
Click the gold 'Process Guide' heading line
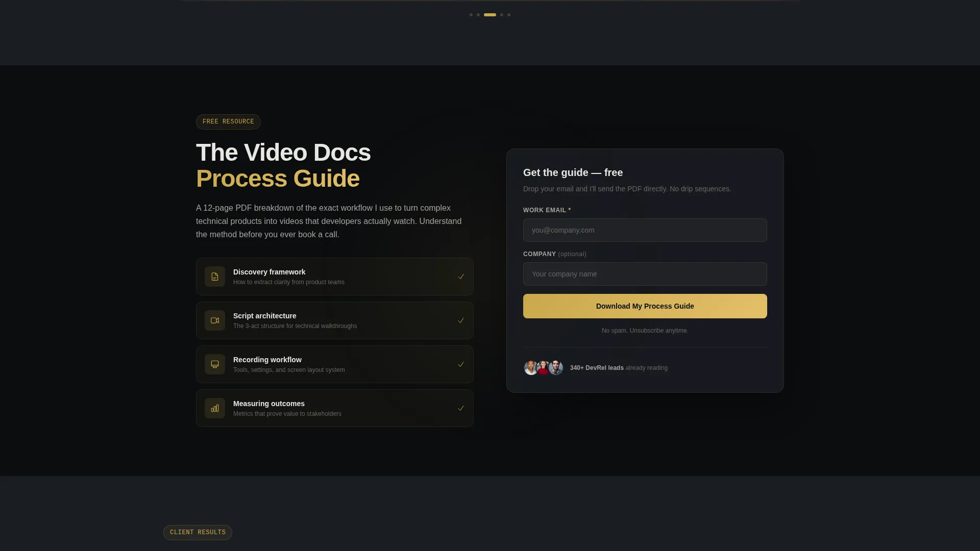click(x=278, y=179)
